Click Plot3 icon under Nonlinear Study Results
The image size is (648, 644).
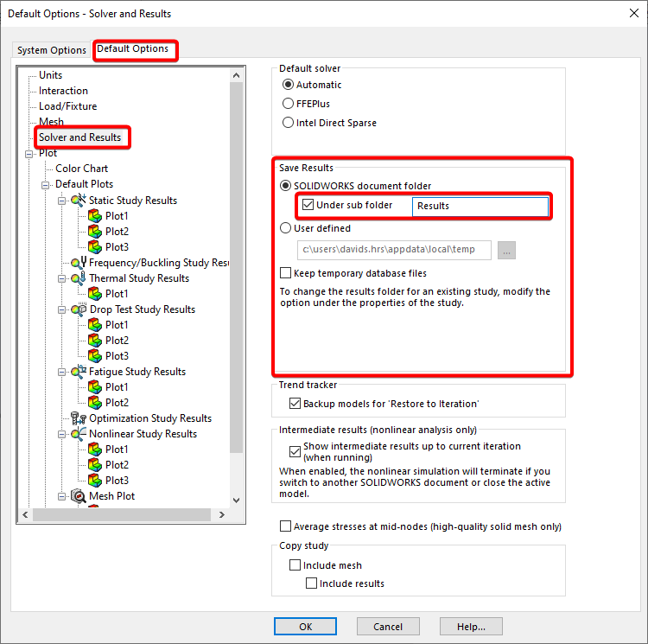pos(95,481)
